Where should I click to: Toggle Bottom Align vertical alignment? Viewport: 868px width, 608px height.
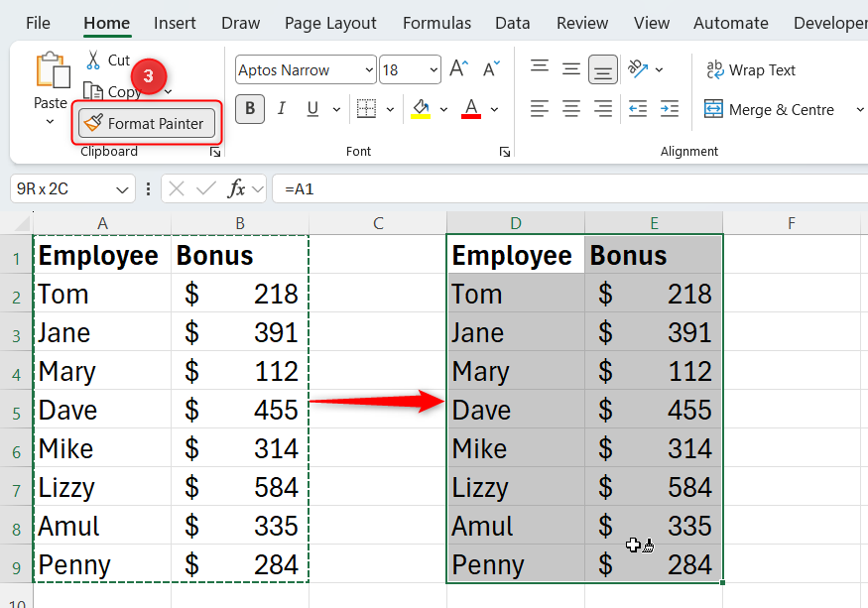pyautogui.click(x=603, y=69)
